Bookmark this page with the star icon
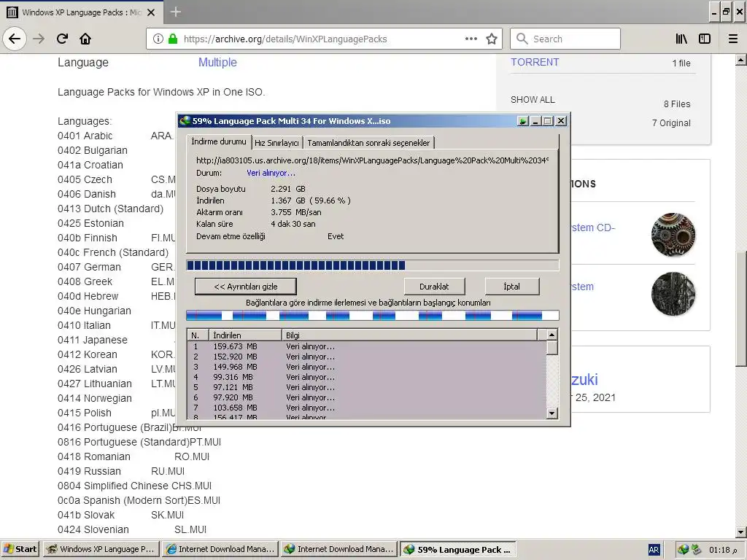Viewport: 747px width, 560px height. click(492, 39)
